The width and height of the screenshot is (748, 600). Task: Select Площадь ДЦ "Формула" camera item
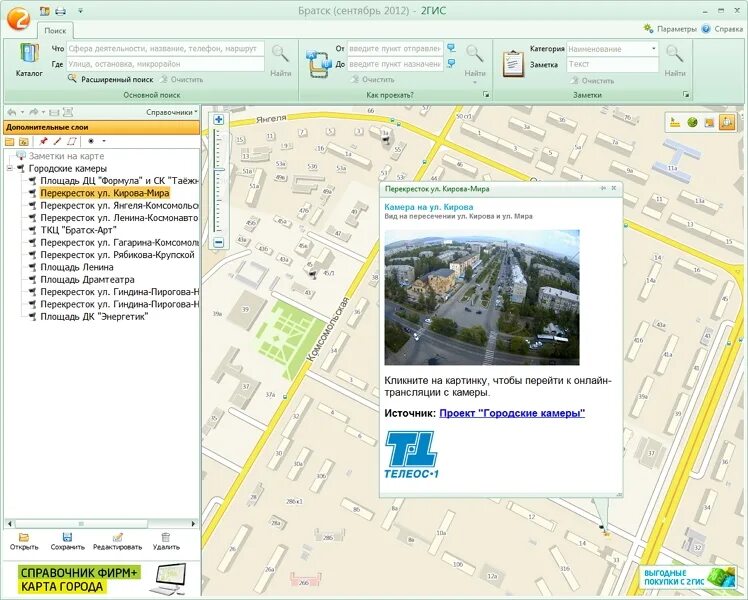click(119, 181)
